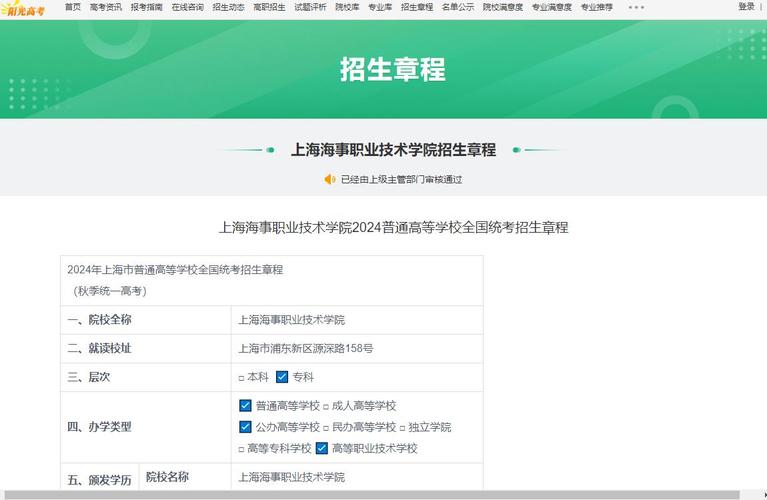Open 在线咨询 from the top navigation
The image size is (767, 500).
click(187, 7)
